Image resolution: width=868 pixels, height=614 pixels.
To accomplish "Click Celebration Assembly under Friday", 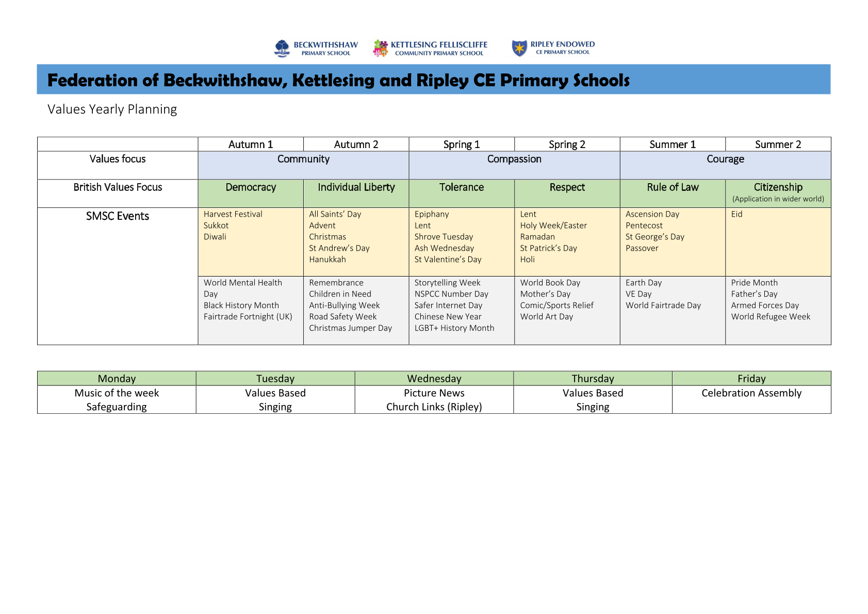I will point(751,393).
